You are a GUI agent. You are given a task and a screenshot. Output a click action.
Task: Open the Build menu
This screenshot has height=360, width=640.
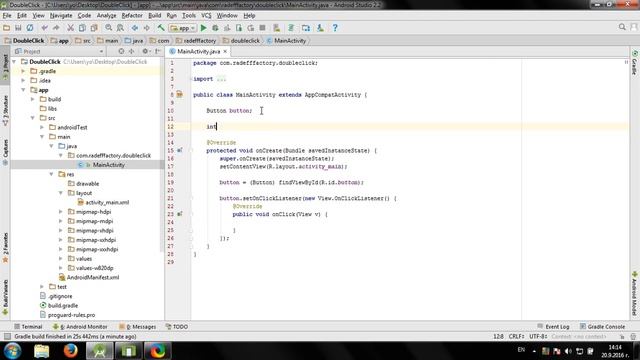(x=154, y=16)
